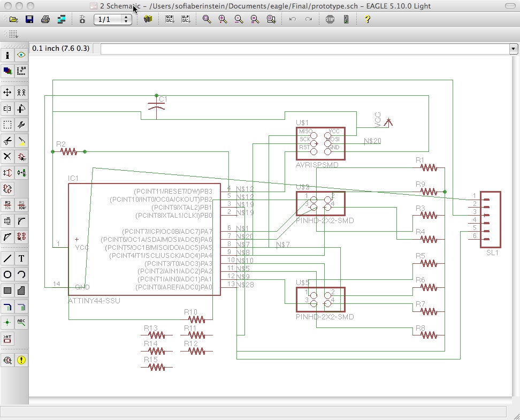Screen dimensions: 520x420
Task: Switch to the board editor
Action: pos(82,20)
